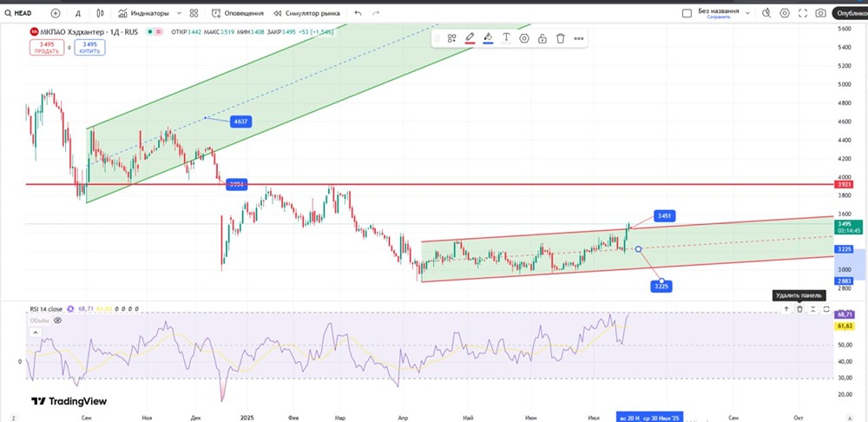Lock the selected drawing object
This screenshot has width=868, height=422.
542,38
